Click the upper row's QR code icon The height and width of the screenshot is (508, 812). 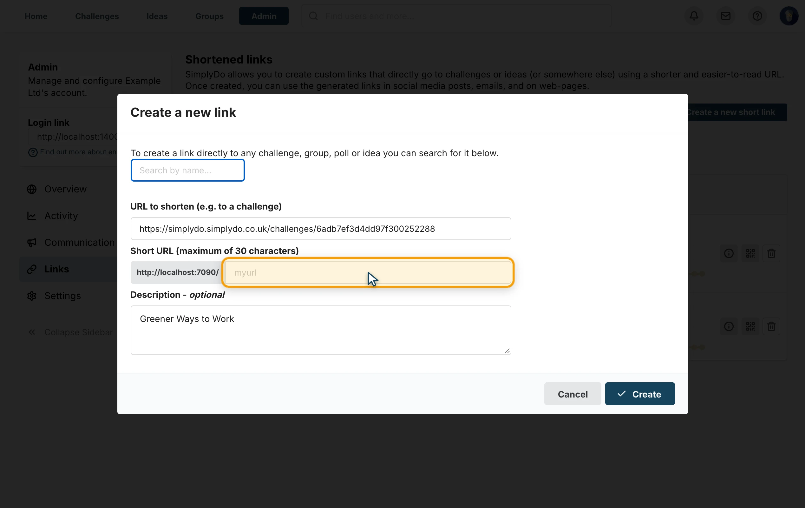pyautogui.click(x=750, y=253)
